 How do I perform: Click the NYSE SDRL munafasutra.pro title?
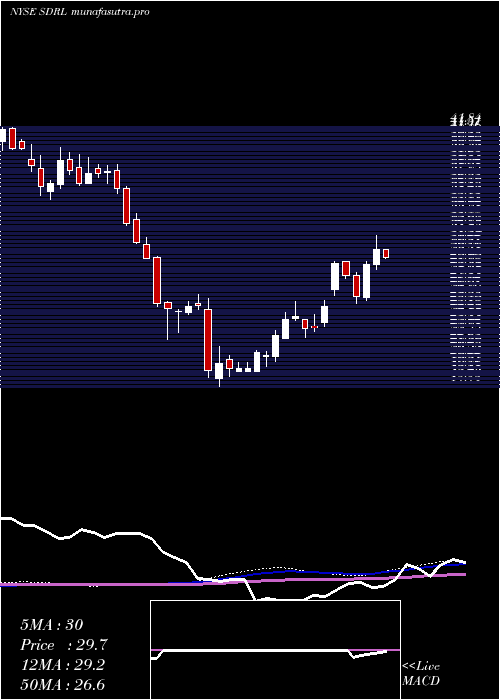pos(79,12)
